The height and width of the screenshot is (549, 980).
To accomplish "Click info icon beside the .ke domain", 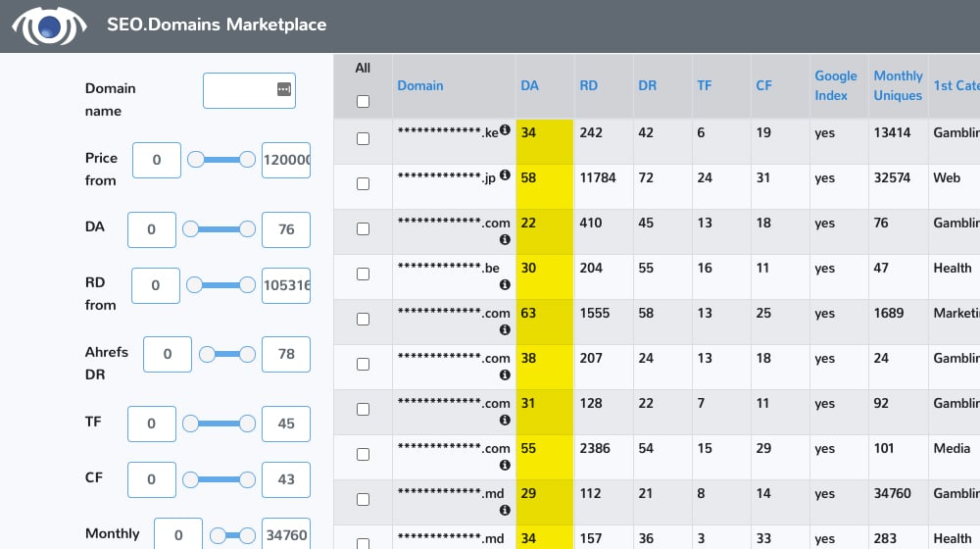I will [x=505, y=129].
